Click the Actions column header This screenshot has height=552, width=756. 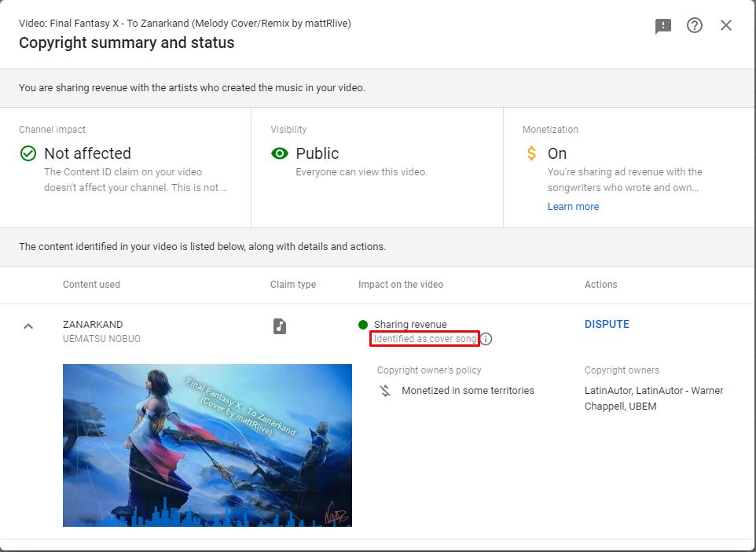tap(600, 285)
